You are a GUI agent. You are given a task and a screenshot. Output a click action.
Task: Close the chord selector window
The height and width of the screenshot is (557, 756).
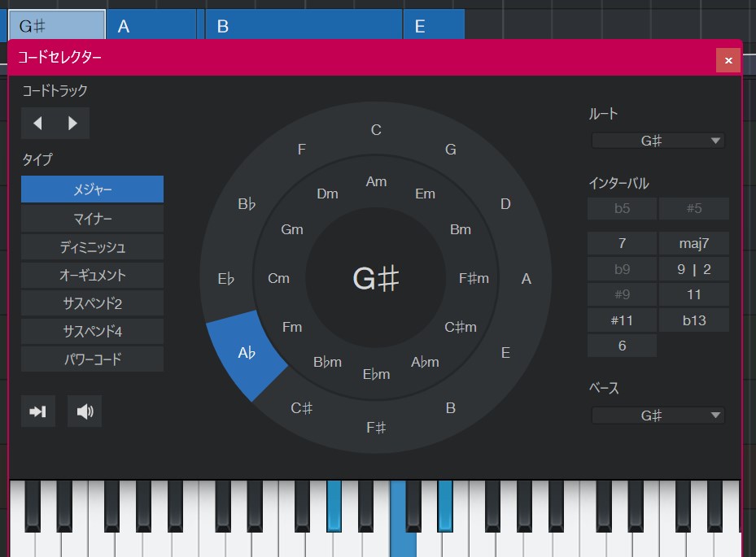(x=728, y=60)
